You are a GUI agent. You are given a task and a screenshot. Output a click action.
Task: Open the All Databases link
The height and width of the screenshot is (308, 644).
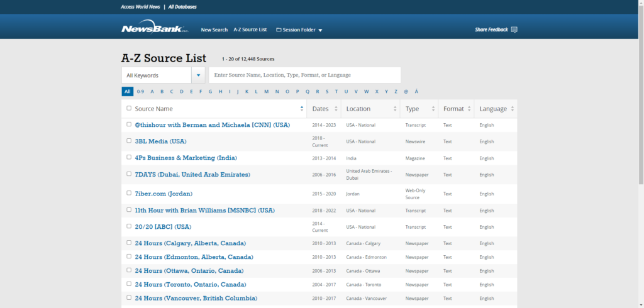pos(182,7)
